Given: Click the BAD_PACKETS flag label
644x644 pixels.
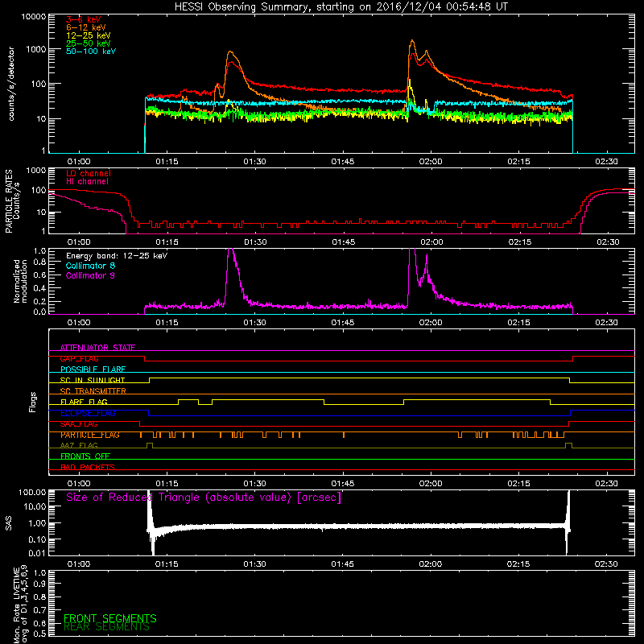Looking at the screenshot, I should (x=88, y=467).
